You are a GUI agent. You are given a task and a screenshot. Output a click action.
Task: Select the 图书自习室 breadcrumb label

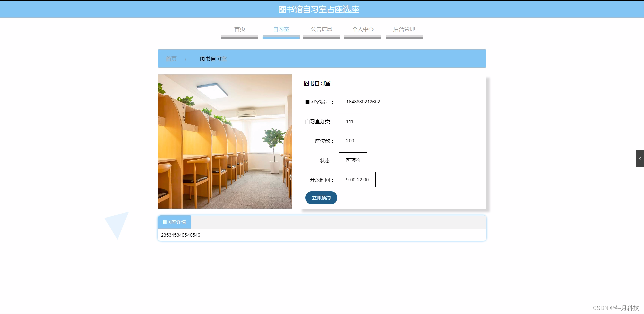[213, 59]
